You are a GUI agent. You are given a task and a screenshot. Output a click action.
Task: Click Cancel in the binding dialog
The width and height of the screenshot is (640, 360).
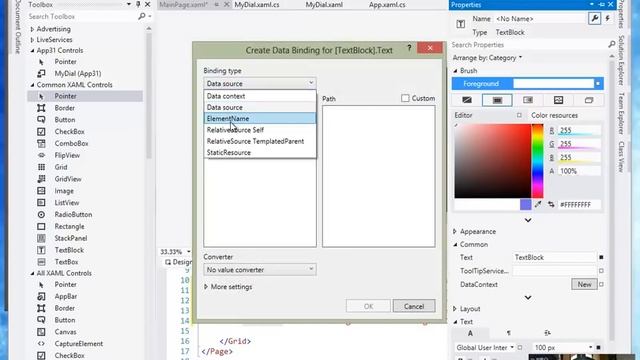(x=414, y=306)
